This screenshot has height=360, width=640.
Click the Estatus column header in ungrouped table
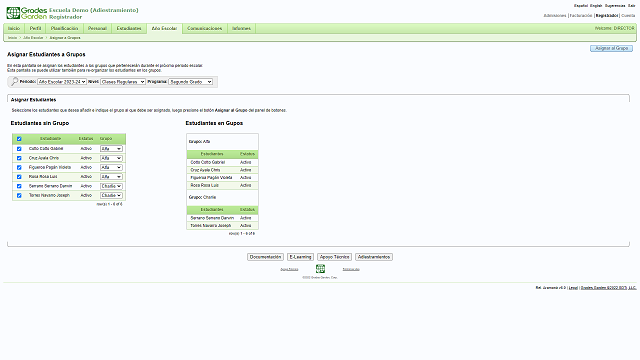(x=86, y=139)
